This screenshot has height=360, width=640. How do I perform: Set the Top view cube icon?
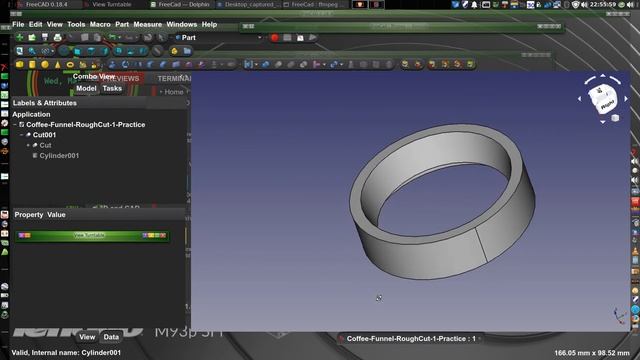pyautogui.click(x=91, y=51)
